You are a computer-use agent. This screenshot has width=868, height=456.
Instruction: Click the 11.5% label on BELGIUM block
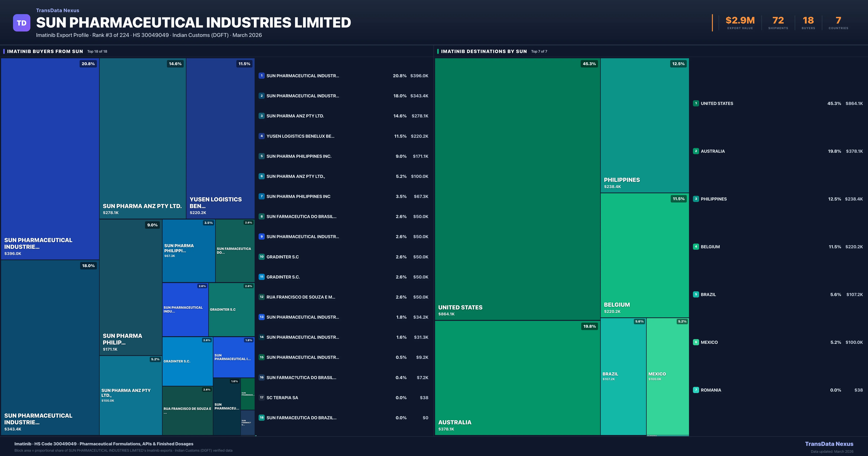(x=678, y=199)
